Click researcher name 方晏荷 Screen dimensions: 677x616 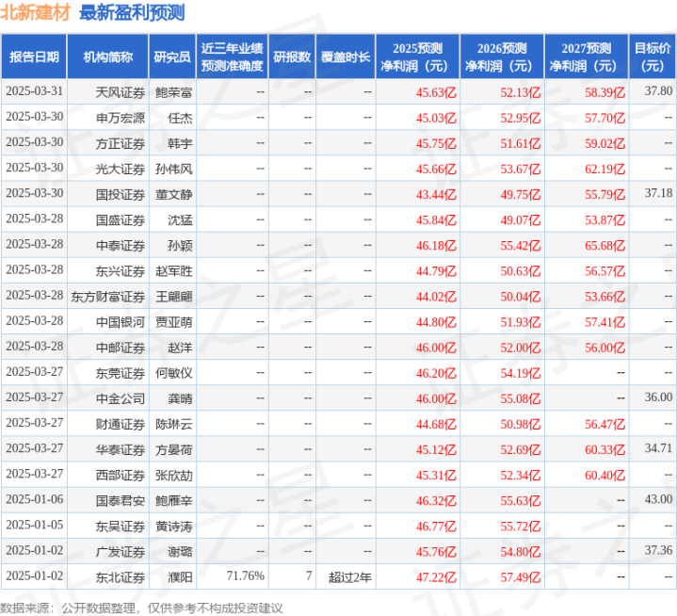[x=173, y=449]
